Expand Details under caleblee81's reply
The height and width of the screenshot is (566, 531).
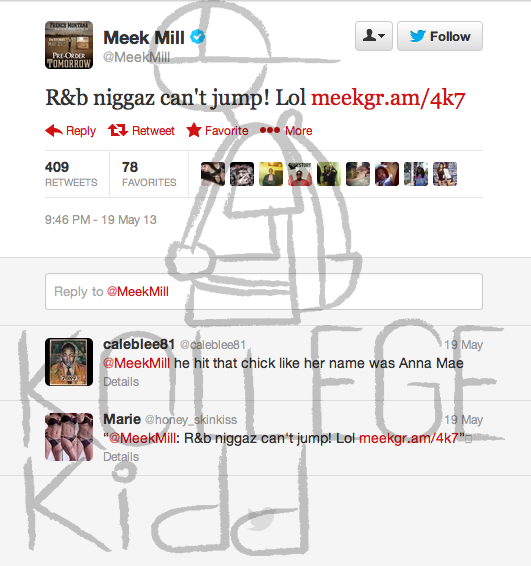click(x=121, y=382)
